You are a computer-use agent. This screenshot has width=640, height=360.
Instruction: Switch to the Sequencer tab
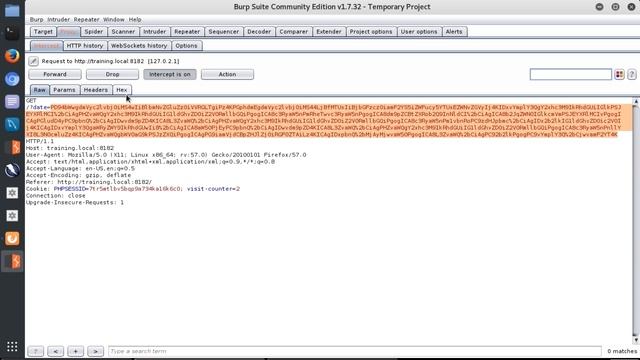(224, 32)
